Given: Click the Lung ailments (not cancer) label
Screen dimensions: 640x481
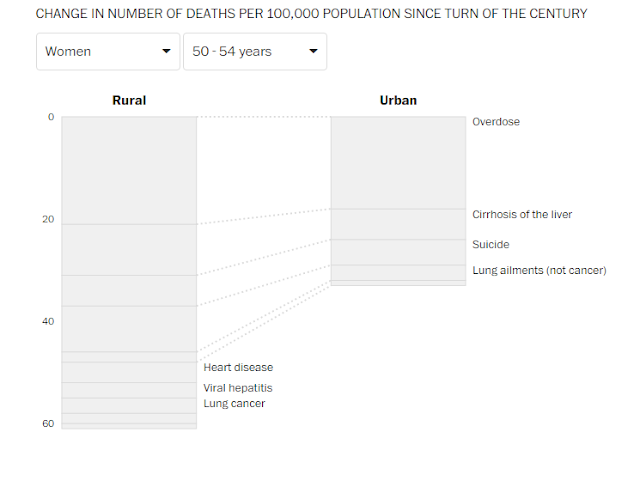Looking at the screenshot, I should [539, 270].
